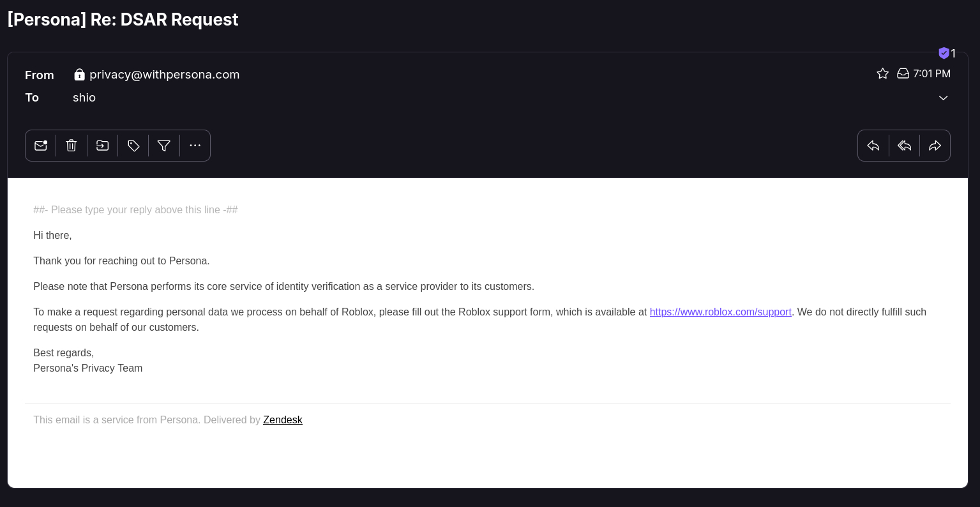Open the Move to folder dropdown
Image resolution: width=980 pixels, height=507 pixels.
pos(102,146)
